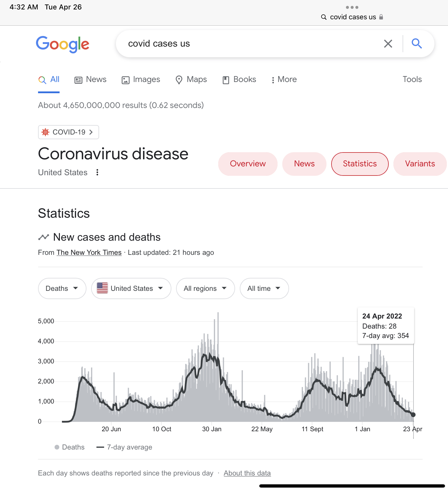Expand the Deaths metric dropdown

pos(62,288)
